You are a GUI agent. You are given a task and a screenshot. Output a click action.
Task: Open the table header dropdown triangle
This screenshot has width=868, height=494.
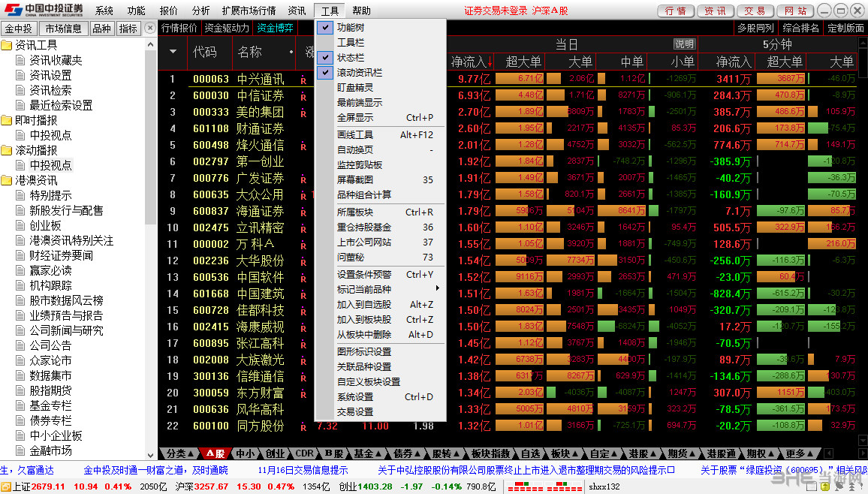[173, 52]
